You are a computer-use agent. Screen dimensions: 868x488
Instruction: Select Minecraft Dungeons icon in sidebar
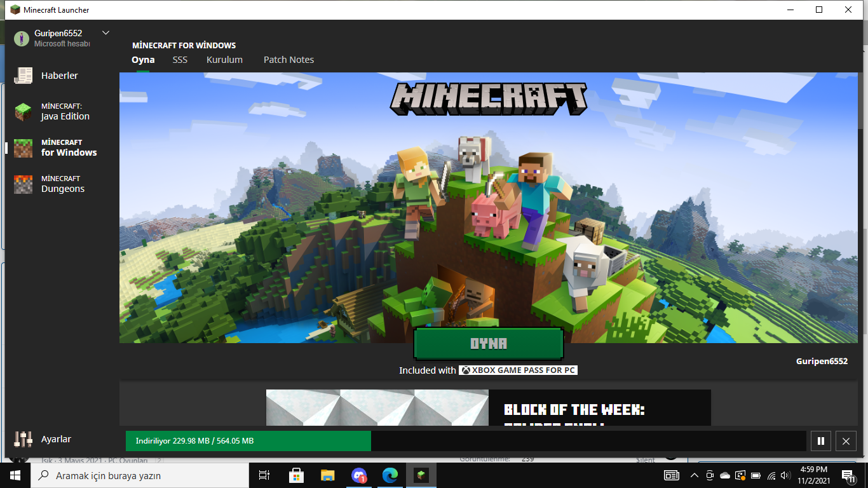coord(24,184)
